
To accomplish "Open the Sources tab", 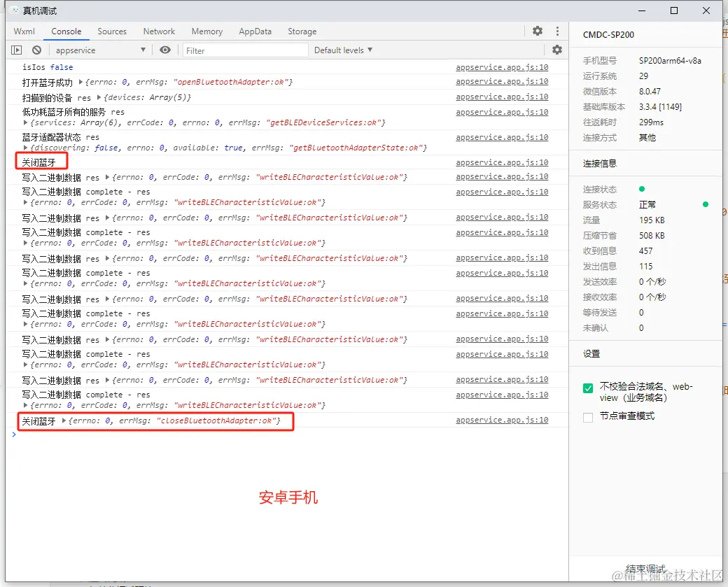I will click(x=112, y=31).
